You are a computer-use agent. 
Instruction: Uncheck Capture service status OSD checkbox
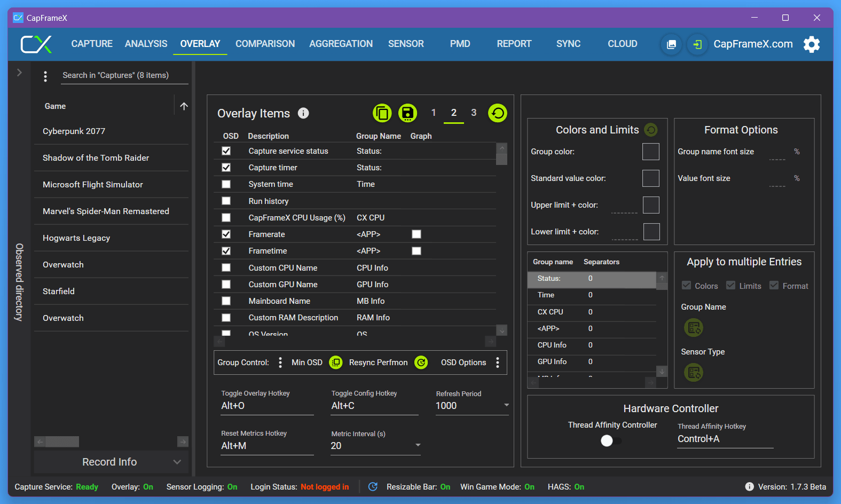226,151
